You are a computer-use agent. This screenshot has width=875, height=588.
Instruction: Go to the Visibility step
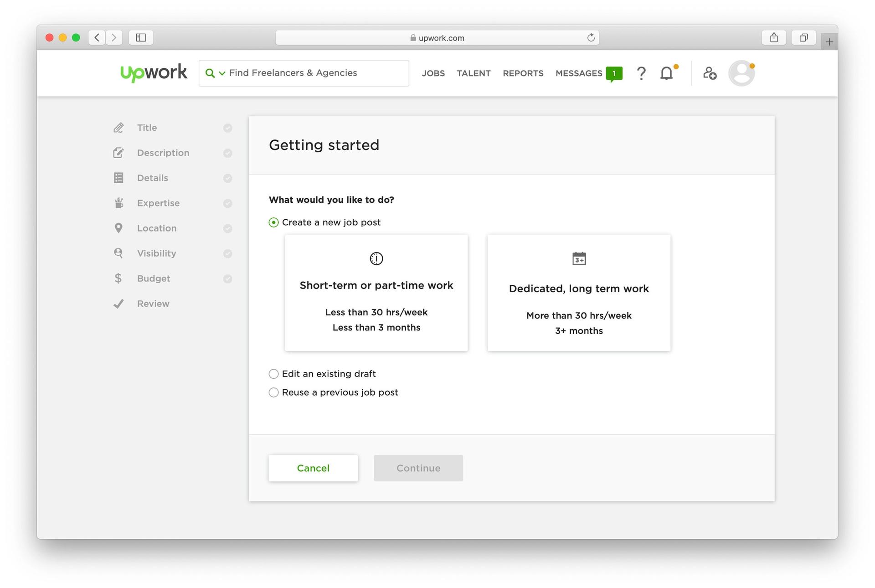pos(156,253)
